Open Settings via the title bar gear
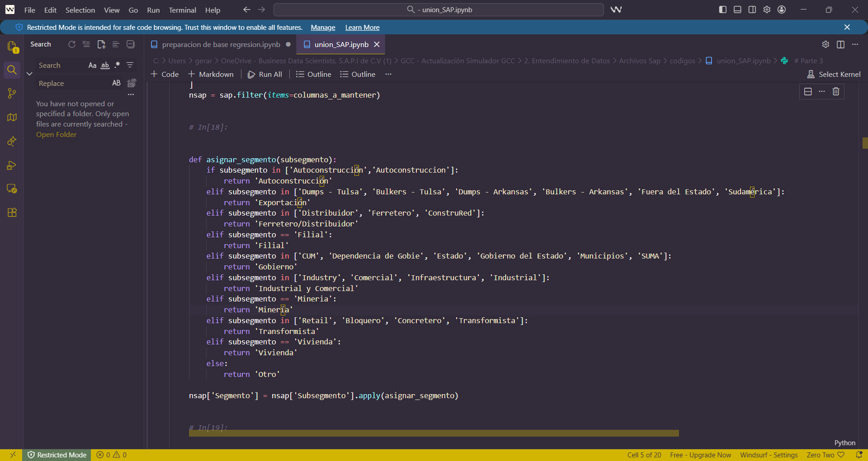Image resolution: width=868 pixels, height=461 pixels. (x=766, y=9)
